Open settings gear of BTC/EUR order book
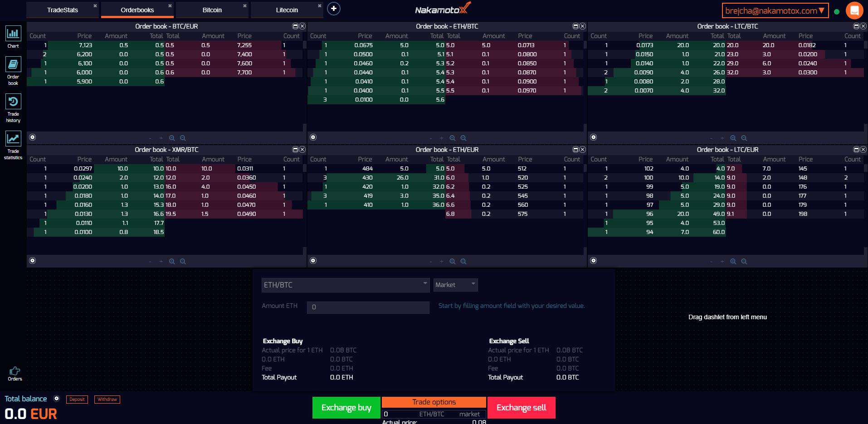 pyautogui.click(x=33, y=137)
